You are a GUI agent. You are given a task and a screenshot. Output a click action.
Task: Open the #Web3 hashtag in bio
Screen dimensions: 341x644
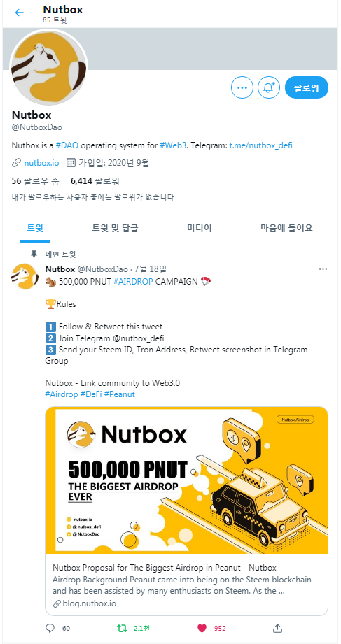tap(173, 145)
